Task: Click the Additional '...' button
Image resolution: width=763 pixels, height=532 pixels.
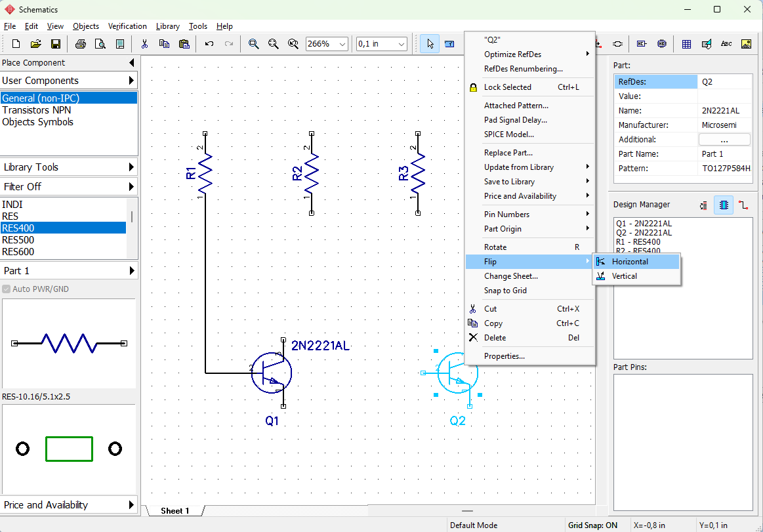Action: pos(724,140)
